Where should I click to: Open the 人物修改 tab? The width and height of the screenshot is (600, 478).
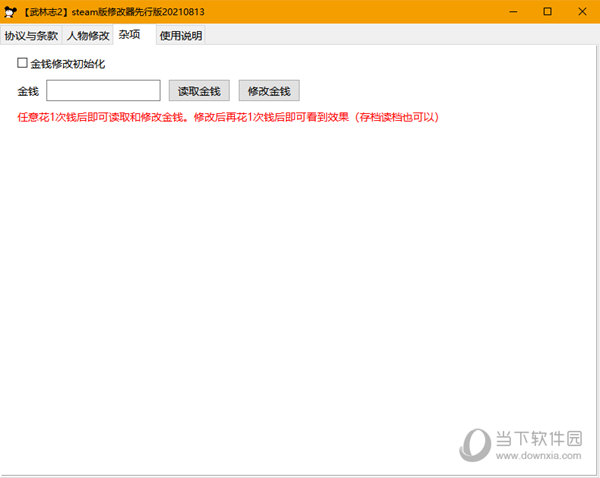pos(88,36)
